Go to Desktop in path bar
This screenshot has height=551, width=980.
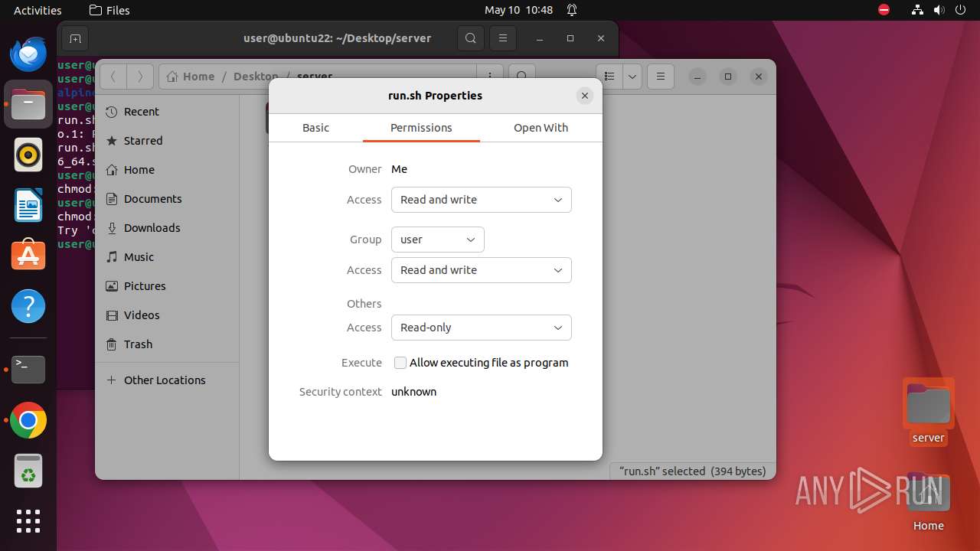click(x=256, y=77)
